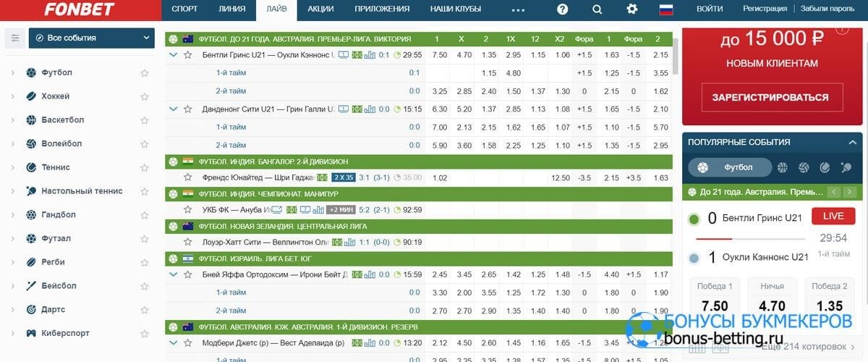868x362 pixels.
Task: Show next popular event arrow
Action: coord(851,192)
